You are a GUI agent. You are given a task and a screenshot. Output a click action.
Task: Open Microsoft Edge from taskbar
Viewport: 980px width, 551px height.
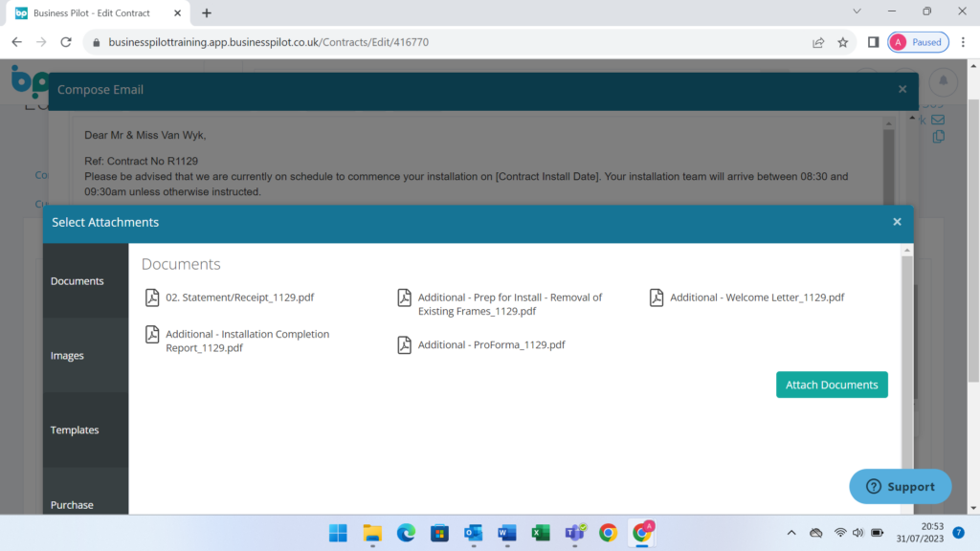[406, 533]
